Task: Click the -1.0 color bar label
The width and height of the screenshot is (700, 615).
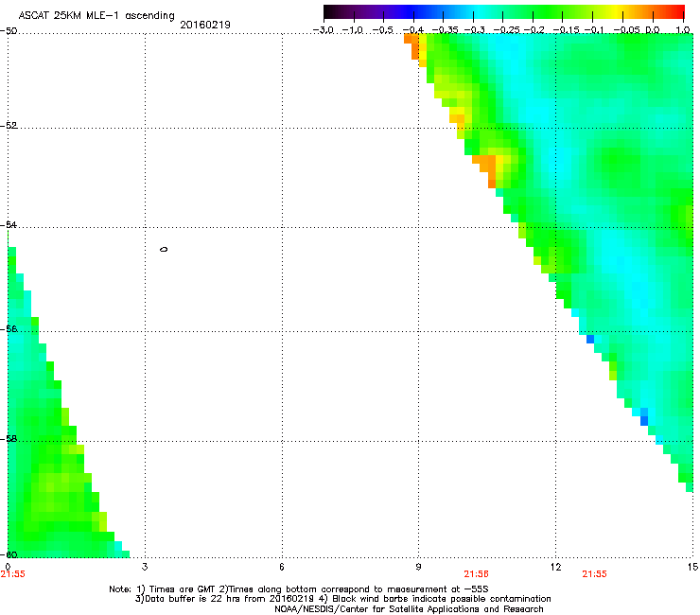Action: pyautogui.click(x=354, y=30)
